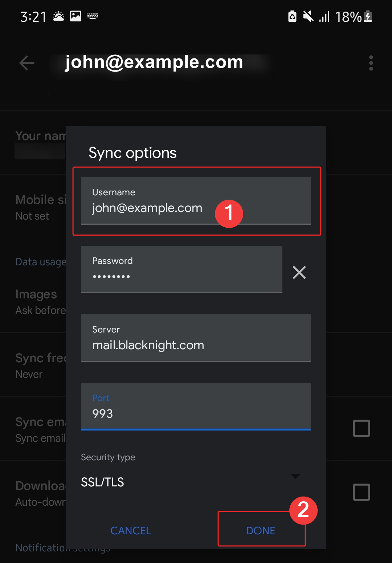
Task: Click the data saver icon in status bar
Action: (292, 16)
